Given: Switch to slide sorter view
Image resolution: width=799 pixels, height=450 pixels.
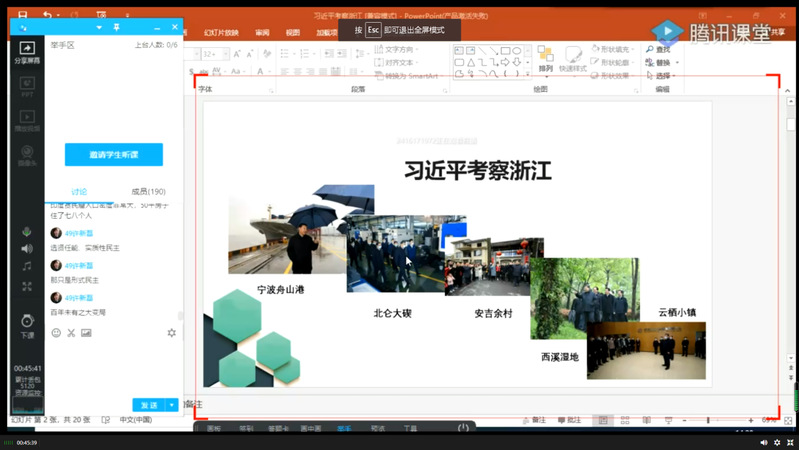Looking at the screenshot, I should click(x=625, y=420).
